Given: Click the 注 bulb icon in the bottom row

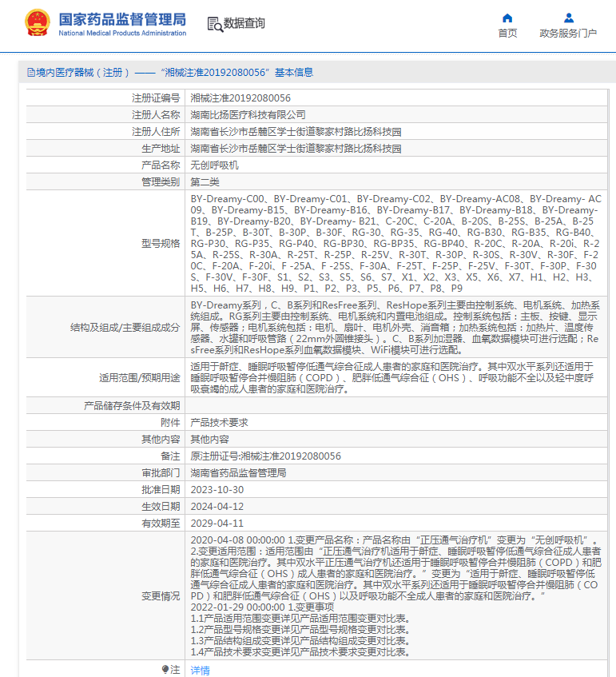Looking at the screenshot, I should point(165,669).
